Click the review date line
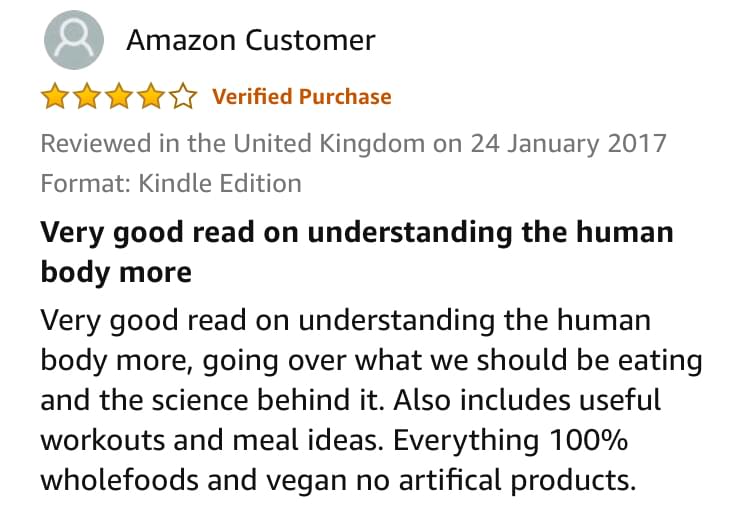The image size is (750, 507). coord(353,144)
